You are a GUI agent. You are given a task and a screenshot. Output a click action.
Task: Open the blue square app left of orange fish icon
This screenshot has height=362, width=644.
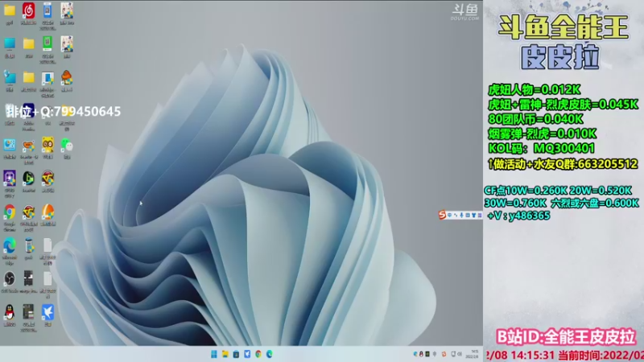point(10,145)
